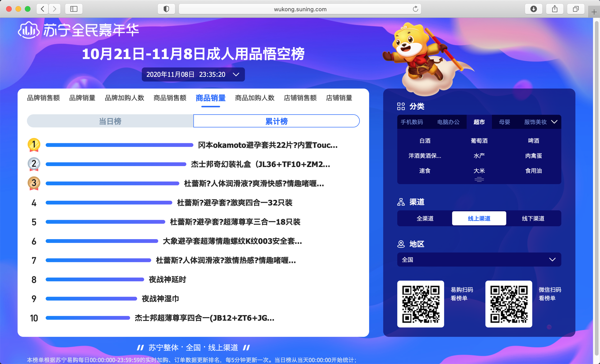Switch to the 店铺销售额 tab
Viewport: 600px width, 364px height.
click(x=300, y=98)
